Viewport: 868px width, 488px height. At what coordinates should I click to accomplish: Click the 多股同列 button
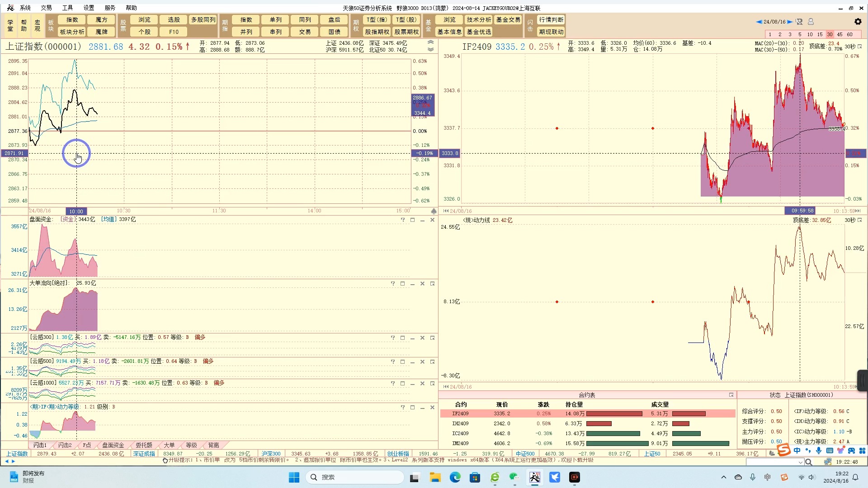click(203, 20)
